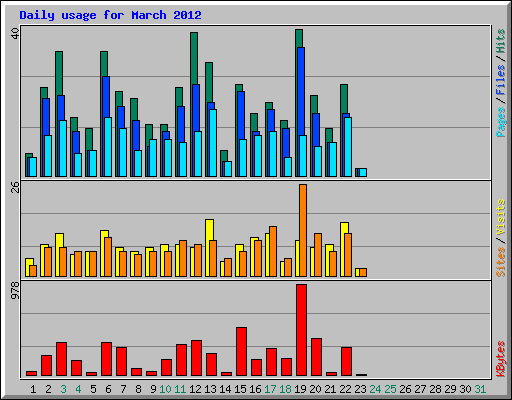Click day label '26' on the x-axis
The height and width of the screenshot is (400, 512).
click(x=405, y=389)
